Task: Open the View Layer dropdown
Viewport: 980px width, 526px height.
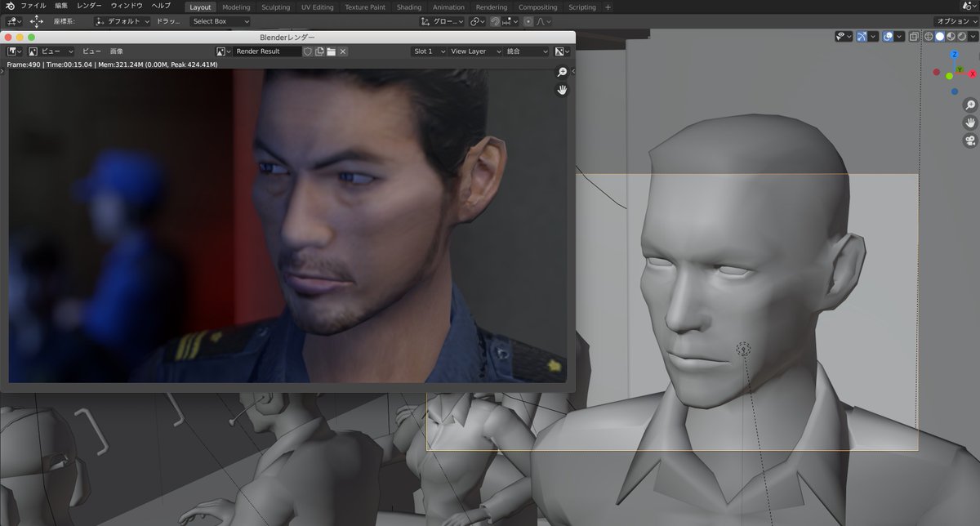Action: tap(475, 51)
